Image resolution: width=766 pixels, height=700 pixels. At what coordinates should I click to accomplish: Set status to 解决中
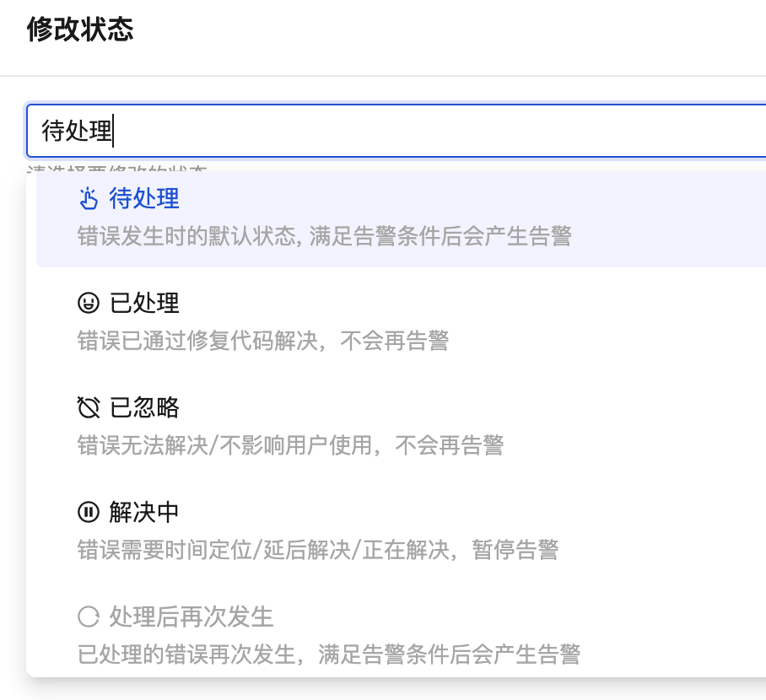[x=144, y=512]
